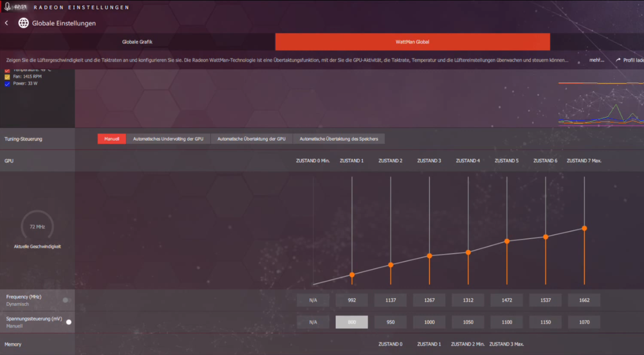Click the Zustand 5 frequency slider handle

507,241
